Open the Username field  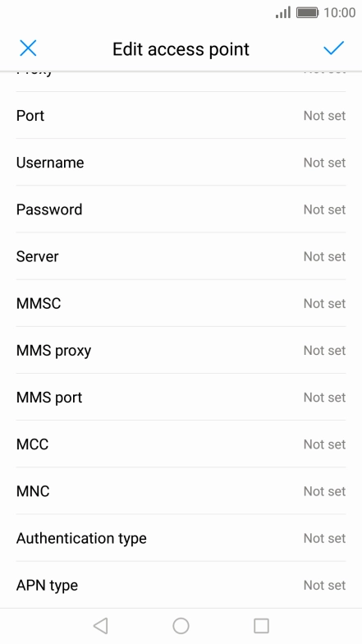point(181,163)
